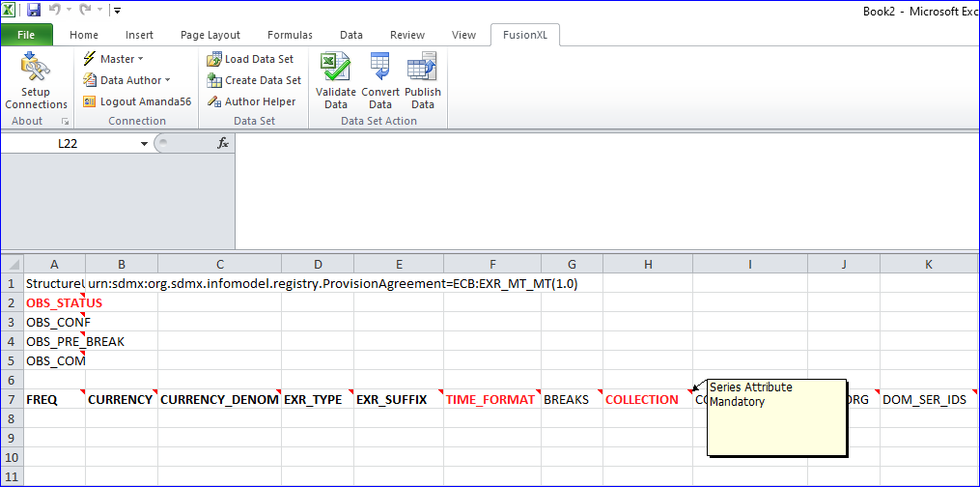This screenshot has height=487, width=980.
Task: Open the Master dropdown menu
Action: [x=114, y=59]
